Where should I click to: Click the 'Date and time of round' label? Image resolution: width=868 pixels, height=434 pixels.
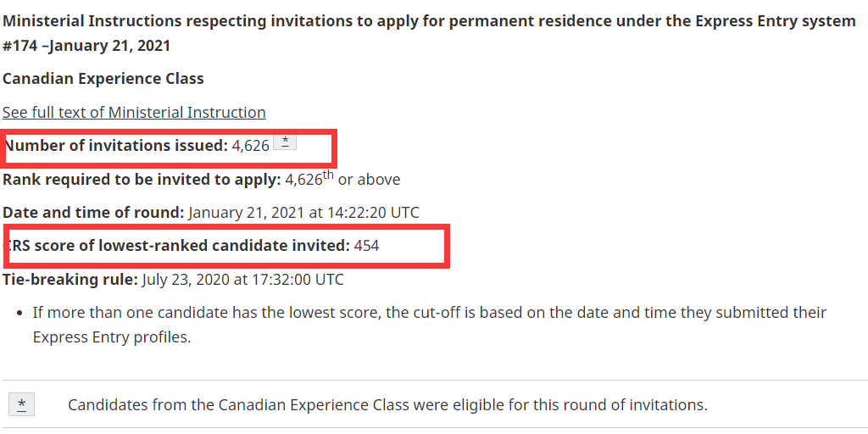[93, 212]
